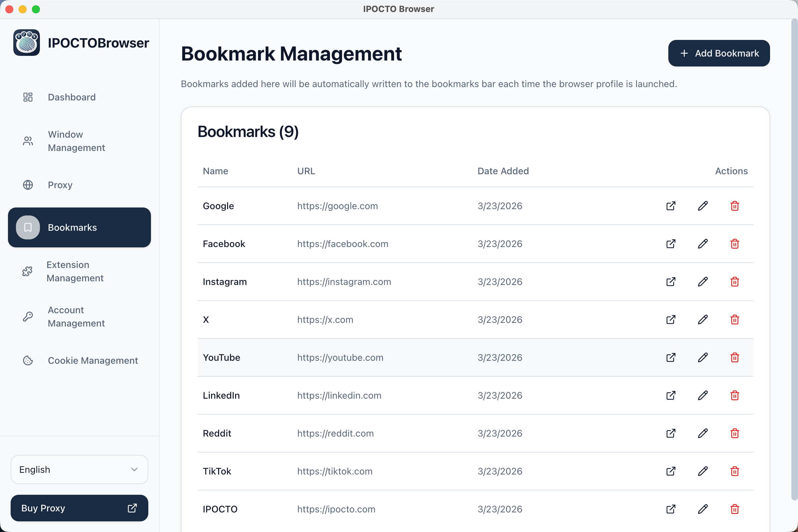The image size is (798, 532).
Task: Delete the Instagram bookmark
Action: (734, 282)
